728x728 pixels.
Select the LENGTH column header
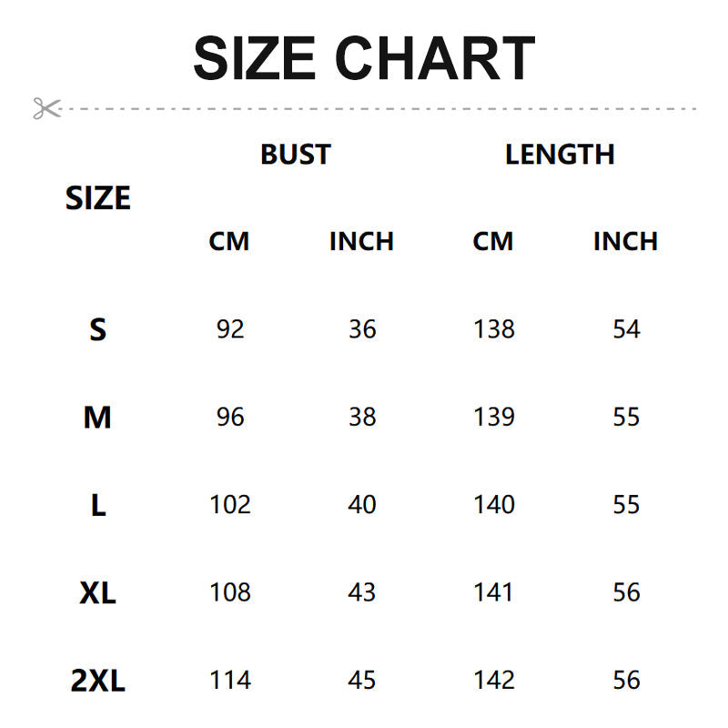[560, 155]
